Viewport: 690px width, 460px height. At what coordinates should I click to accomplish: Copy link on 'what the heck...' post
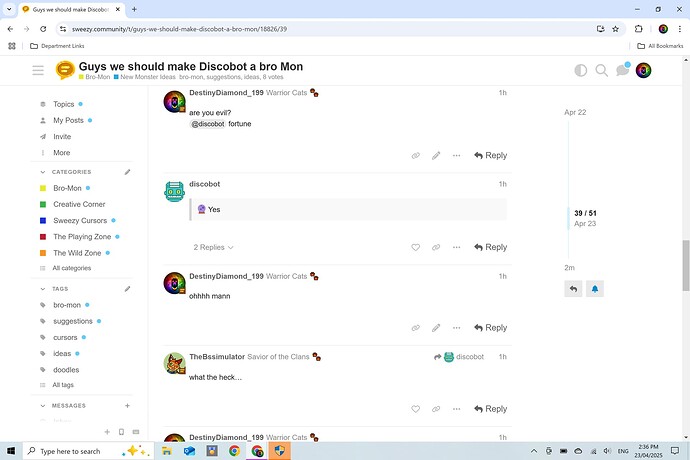pyautogui.click(x=436, y=409)
